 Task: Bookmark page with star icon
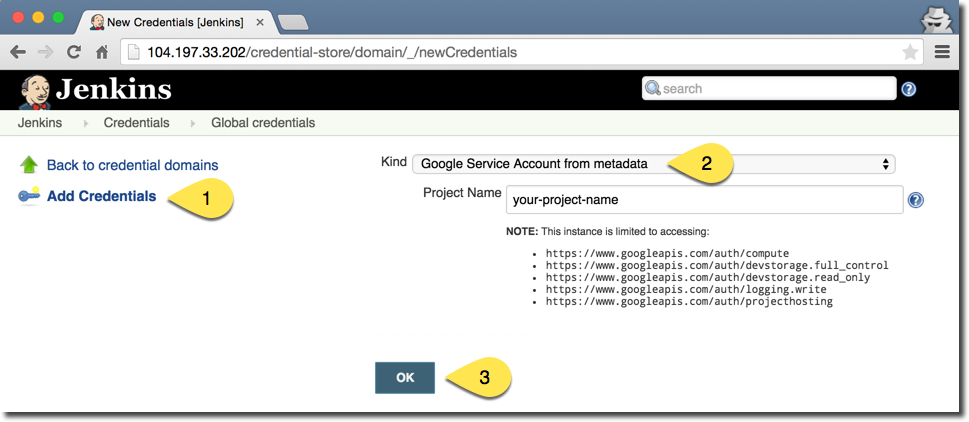(x=910, y=53)
